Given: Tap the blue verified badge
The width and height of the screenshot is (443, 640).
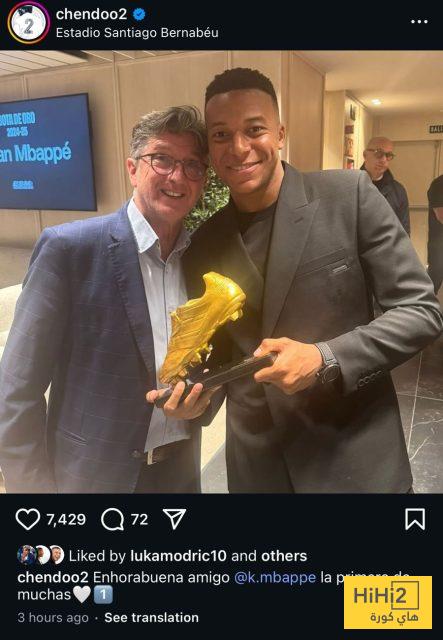Looking at the screenshot, I should point(139,15).
